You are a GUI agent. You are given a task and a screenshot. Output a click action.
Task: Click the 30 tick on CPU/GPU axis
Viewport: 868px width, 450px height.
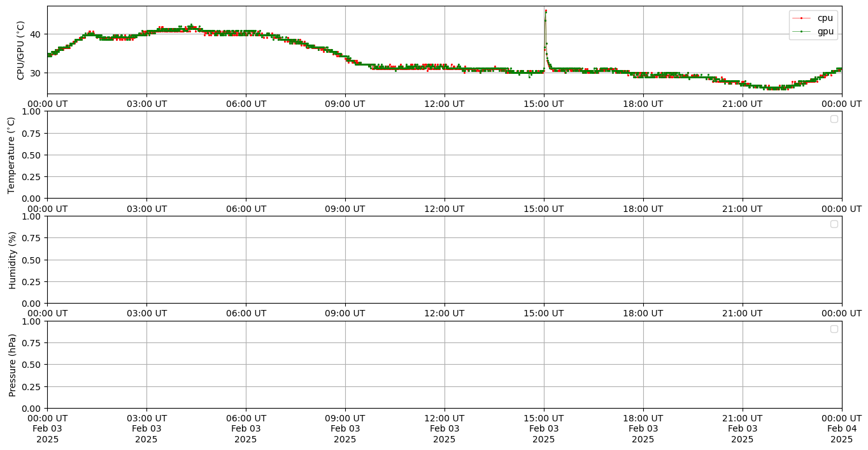point(37,73)
